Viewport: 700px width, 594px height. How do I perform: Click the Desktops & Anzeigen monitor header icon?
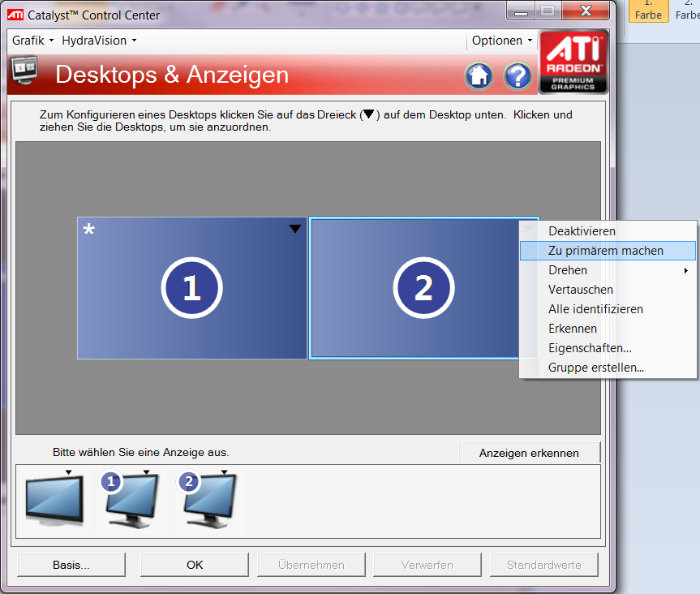click(24, 71)
